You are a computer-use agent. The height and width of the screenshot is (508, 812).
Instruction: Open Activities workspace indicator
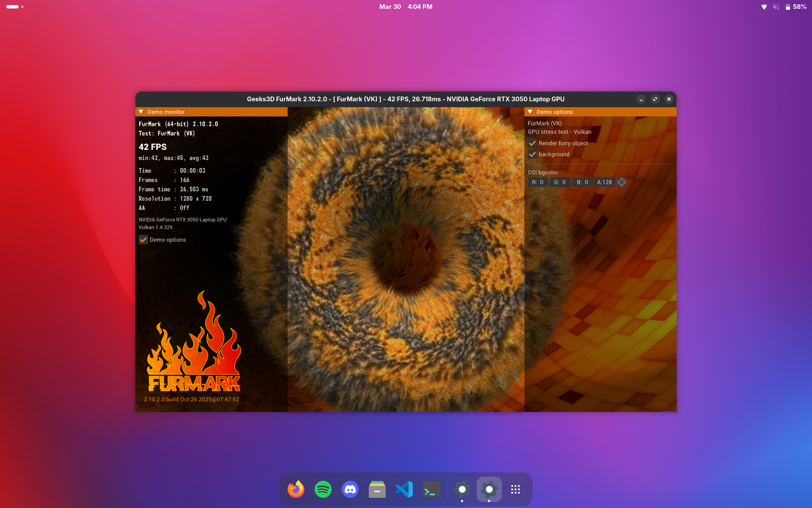(15, 7)
